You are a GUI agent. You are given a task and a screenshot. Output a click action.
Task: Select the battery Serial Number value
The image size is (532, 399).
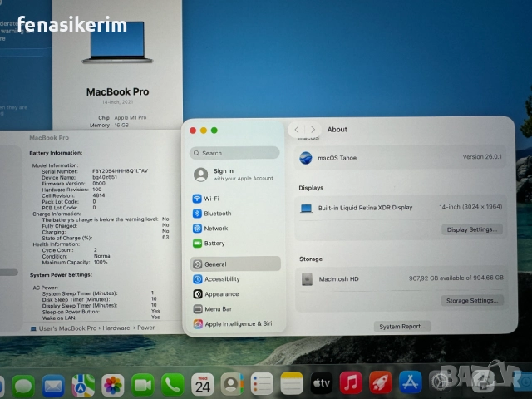(x=120, y=171)
